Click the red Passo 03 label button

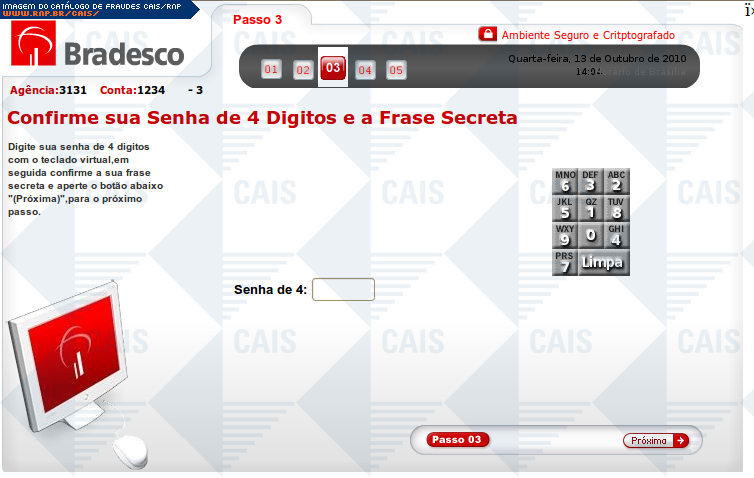point(457,440)
